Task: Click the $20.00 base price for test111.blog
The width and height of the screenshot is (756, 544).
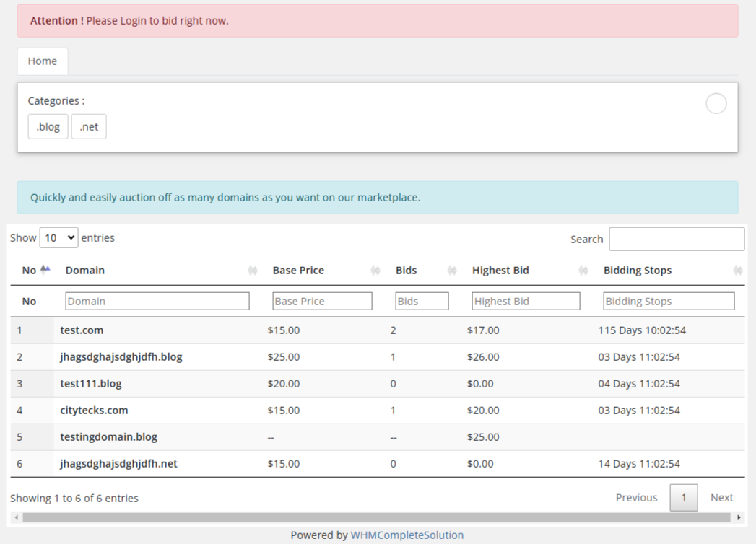Action: [284, 384]
